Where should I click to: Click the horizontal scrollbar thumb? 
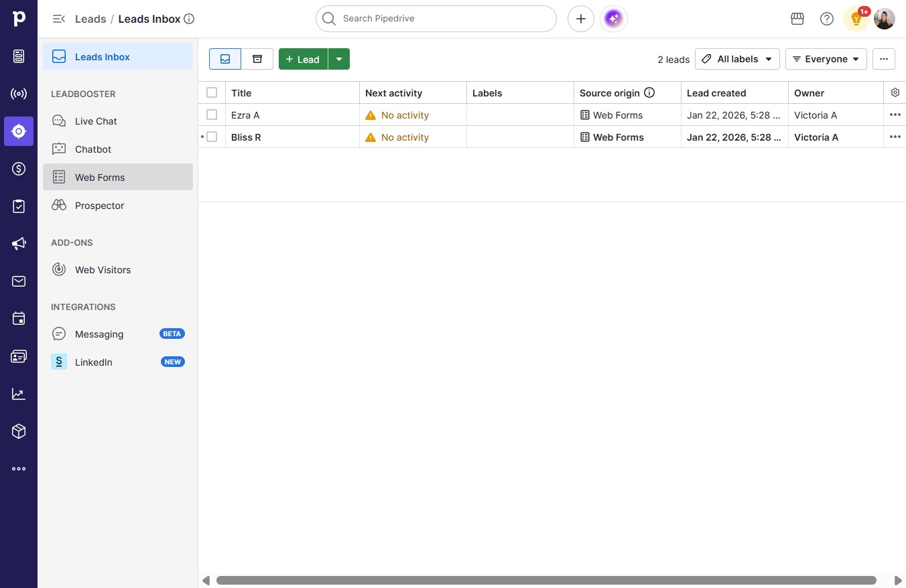(x=546, y=580)
